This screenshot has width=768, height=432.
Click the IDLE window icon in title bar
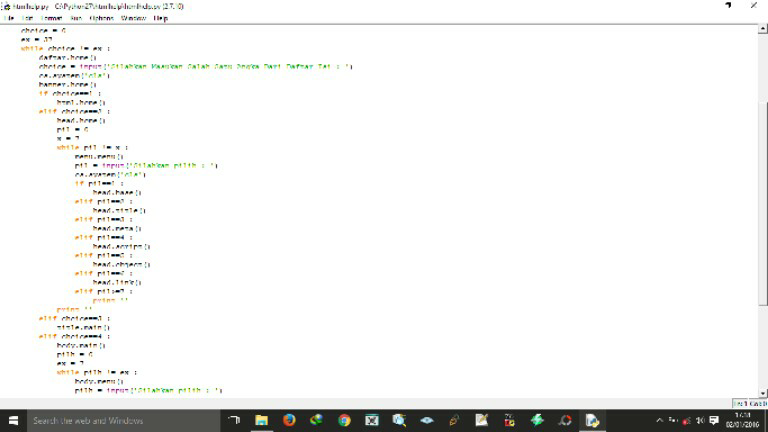[x=6, y=6]
